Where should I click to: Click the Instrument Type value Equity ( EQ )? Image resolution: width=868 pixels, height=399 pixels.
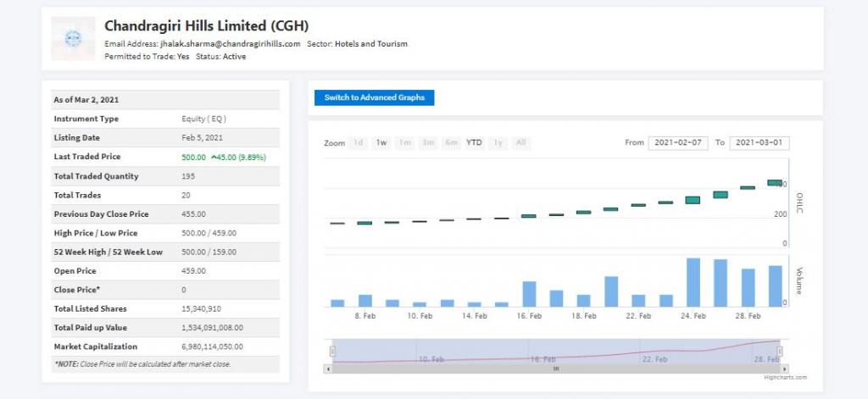tap(203, 119)
